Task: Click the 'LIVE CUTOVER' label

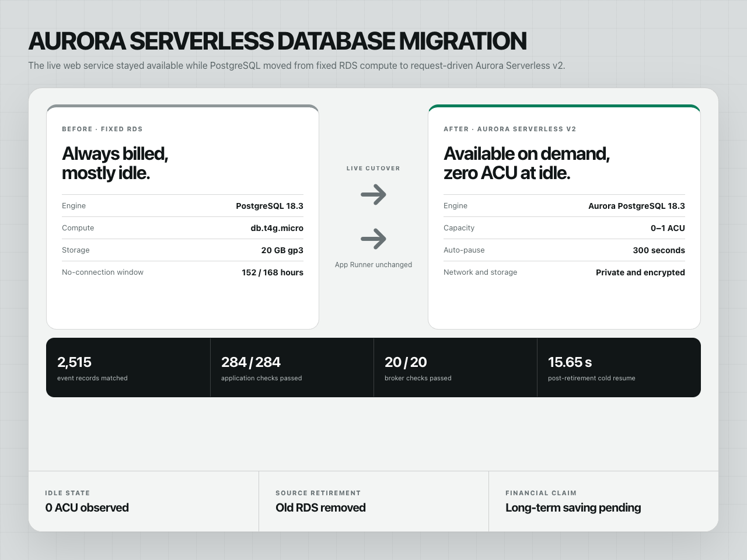Action: tap(373, 168)
